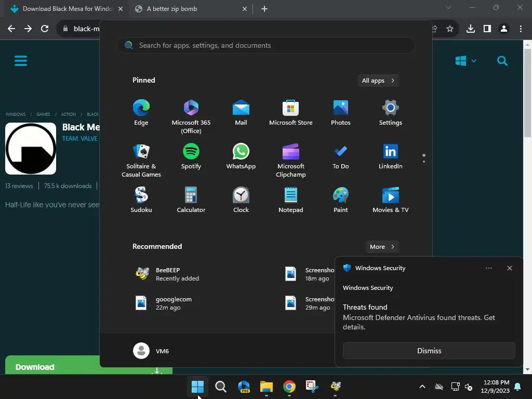Open Movies & TV app

pos(391,200)
